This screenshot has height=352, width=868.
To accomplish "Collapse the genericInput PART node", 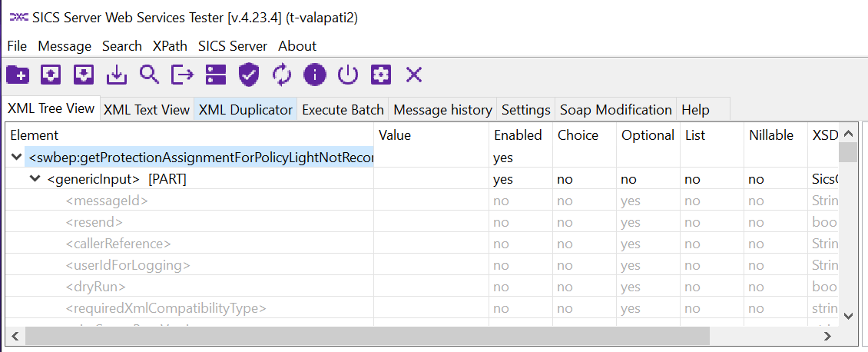I will click(35, 179).
